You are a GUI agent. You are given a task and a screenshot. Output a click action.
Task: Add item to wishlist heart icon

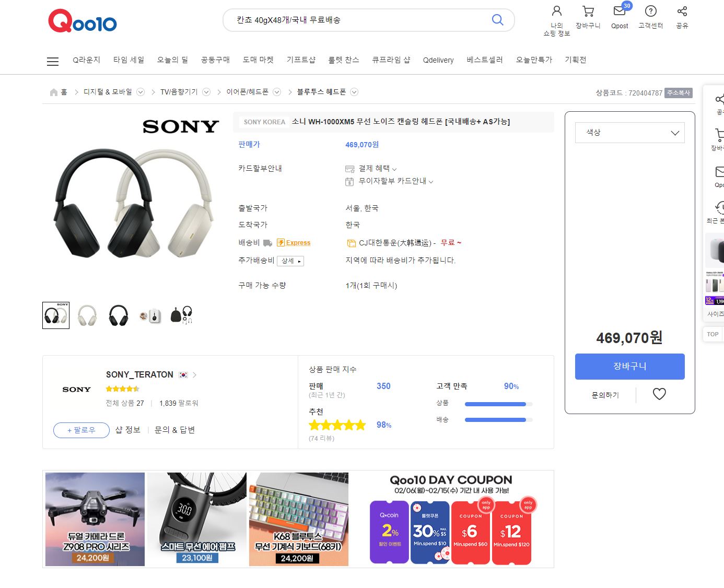point(659,394)
